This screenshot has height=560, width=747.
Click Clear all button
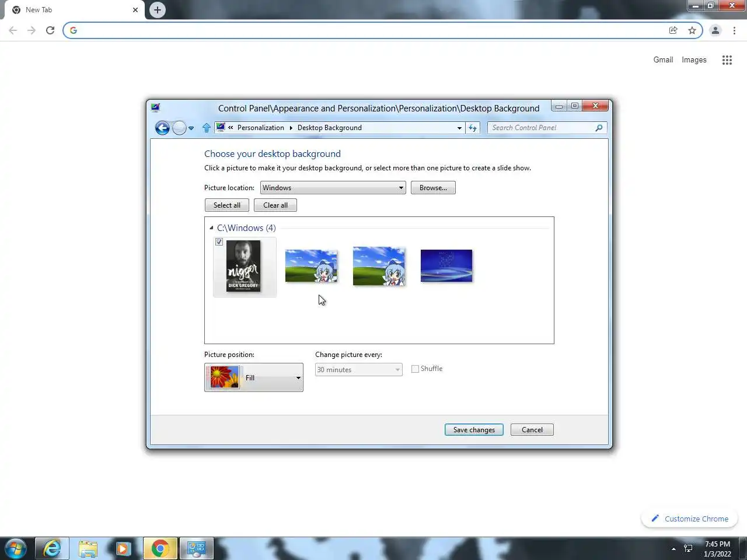point(275,205)
